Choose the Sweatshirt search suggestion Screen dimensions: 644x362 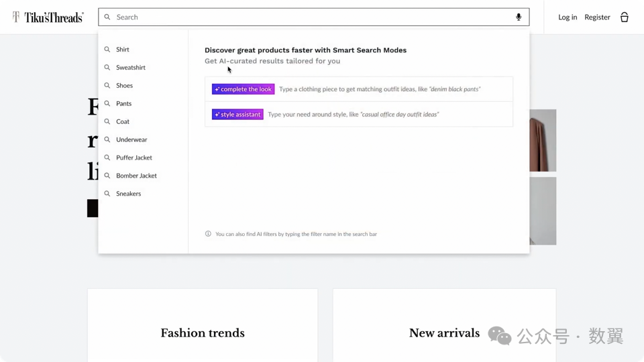coord(130,68)
